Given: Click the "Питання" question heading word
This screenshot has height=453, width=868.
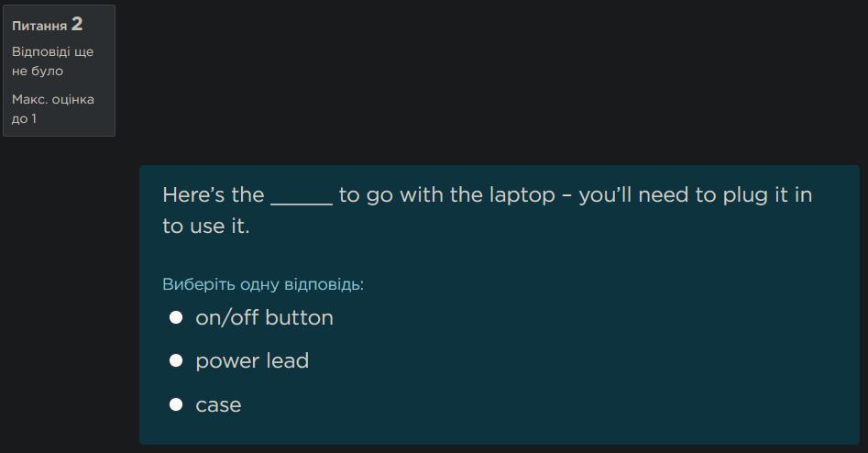Looking at the screenshot, I should [39, 26].
